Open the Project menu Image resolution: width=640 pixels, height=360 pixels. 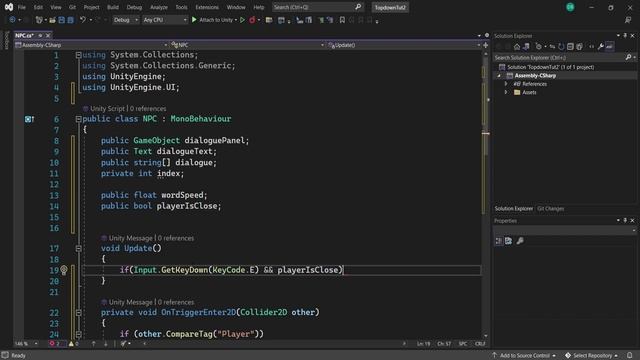(x=91, y=7)
